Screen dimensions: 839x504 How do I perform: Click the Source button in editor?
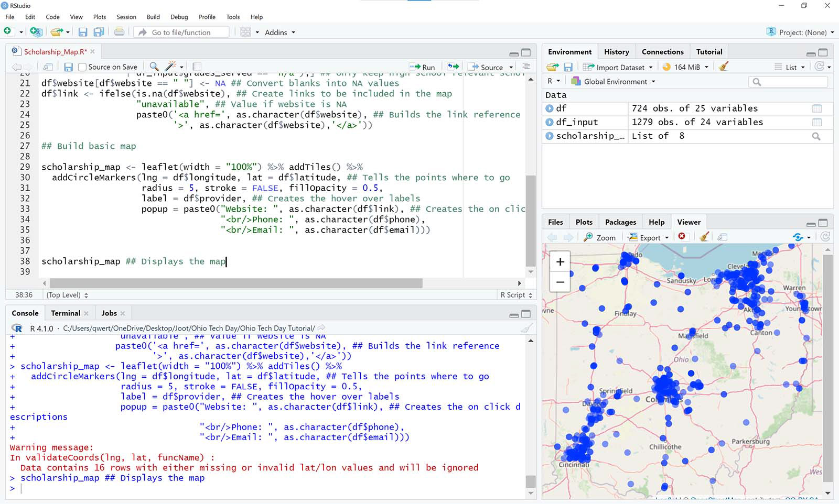[485, 67]
